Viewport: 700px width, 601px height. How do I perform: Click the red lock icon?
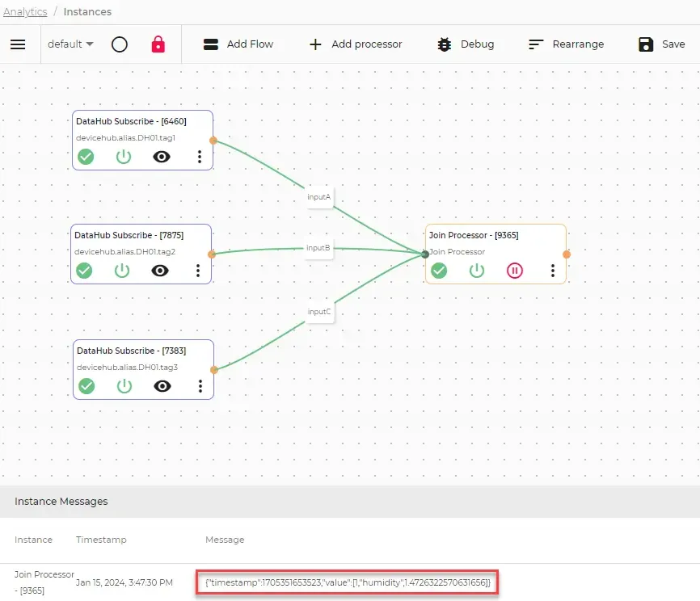pos(158,44)
